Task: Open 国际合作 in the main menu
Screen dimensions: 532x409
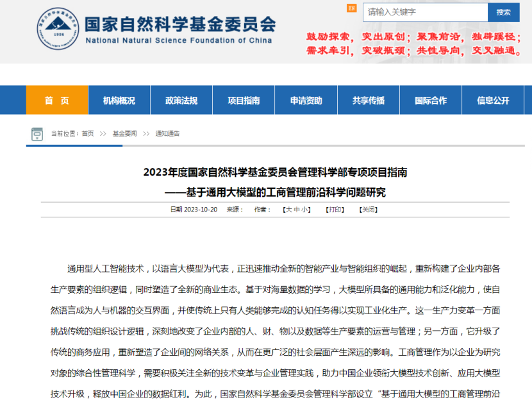Action: [x=431, y=101]
